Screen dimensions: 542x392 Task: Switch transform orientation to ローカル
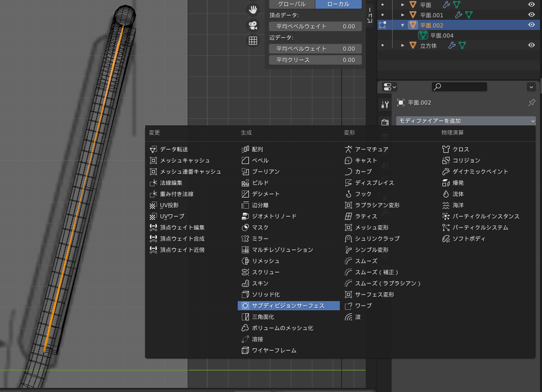pos(338,4)
